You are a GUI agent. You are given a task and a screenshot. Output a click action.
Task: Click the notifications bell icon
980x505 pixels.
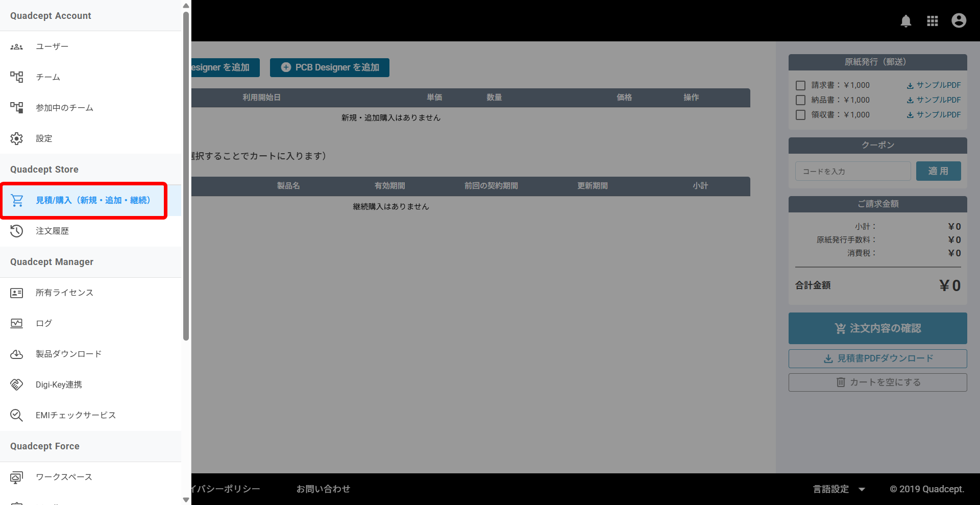point(906,21)
